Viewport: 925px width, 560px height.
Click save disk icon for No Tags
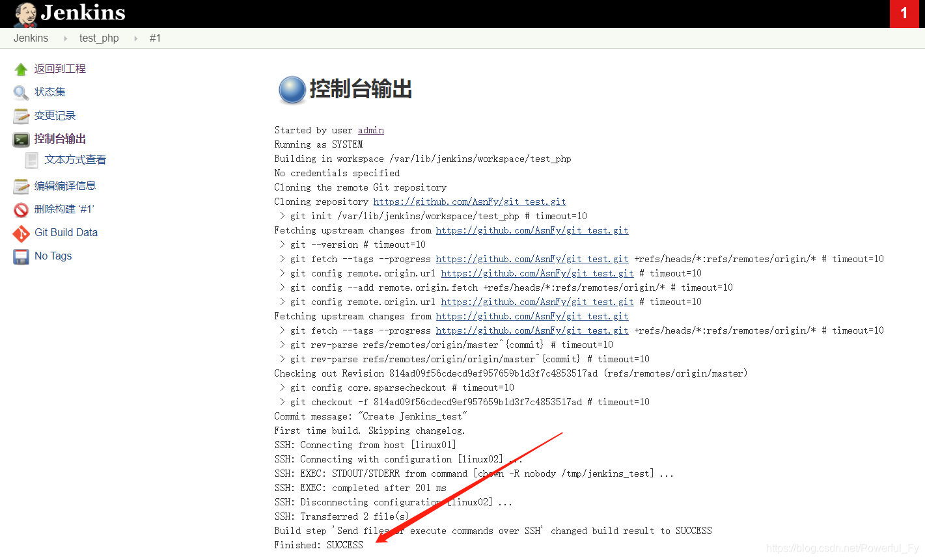tap(21, 256)
